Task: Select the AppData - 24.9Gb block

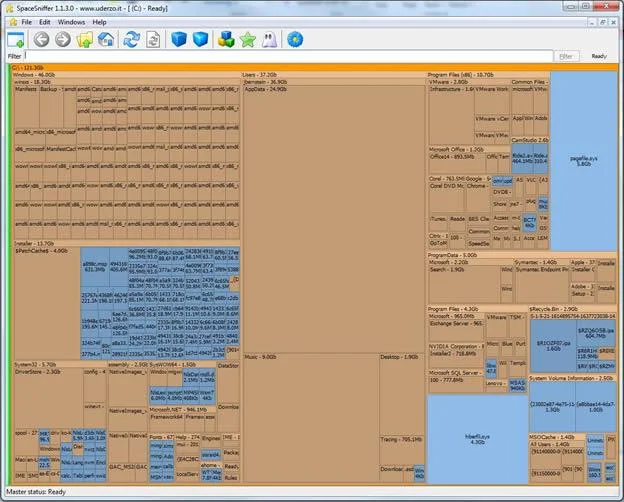Action: point(334,219)
